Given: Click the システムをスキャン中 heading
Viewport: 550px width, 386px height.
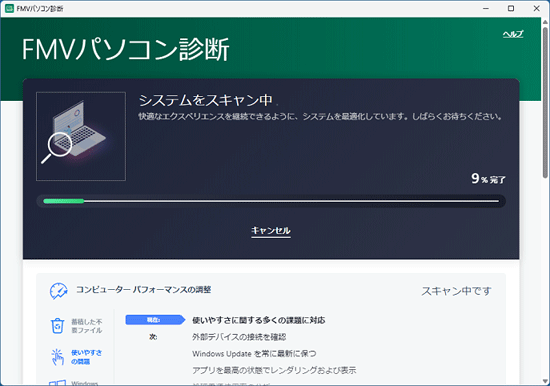Looking at the screenshot, I should tap(206, 100).
